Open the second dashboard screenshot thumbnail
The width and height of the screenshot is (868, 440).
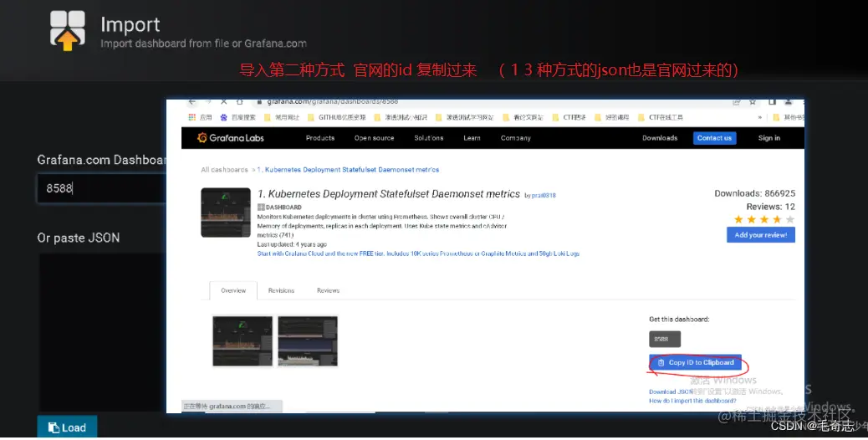click(308, 341)
